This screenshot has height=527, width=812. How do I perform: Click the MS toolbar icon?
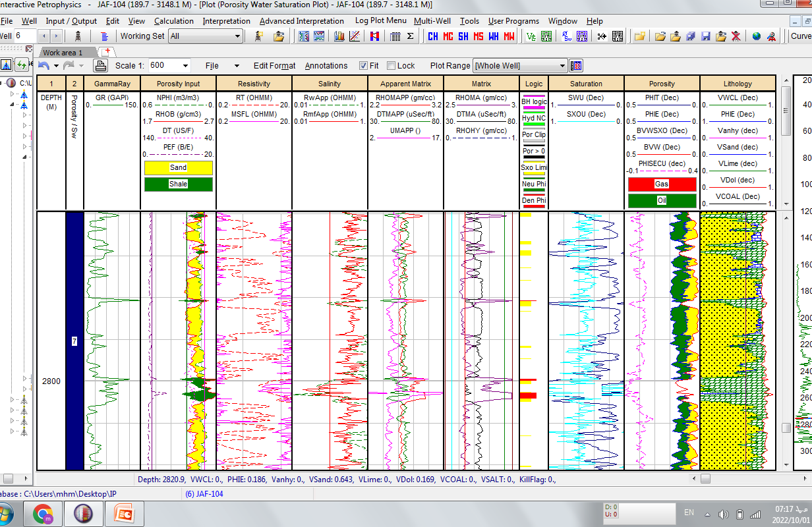[x=478, y=36]
